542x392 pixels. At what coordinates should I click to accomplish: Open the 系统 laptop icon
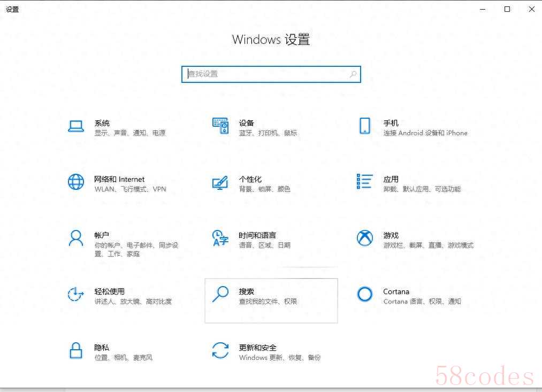click(75, 126)
